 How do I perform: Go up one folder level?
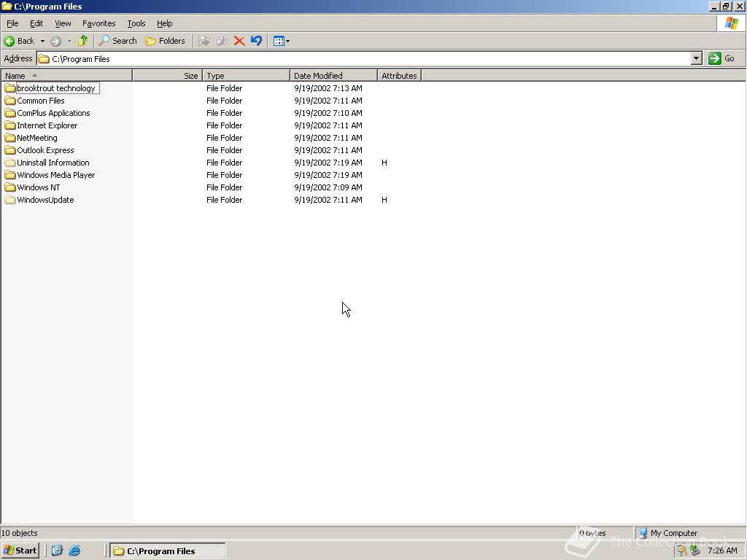point(83,41)
